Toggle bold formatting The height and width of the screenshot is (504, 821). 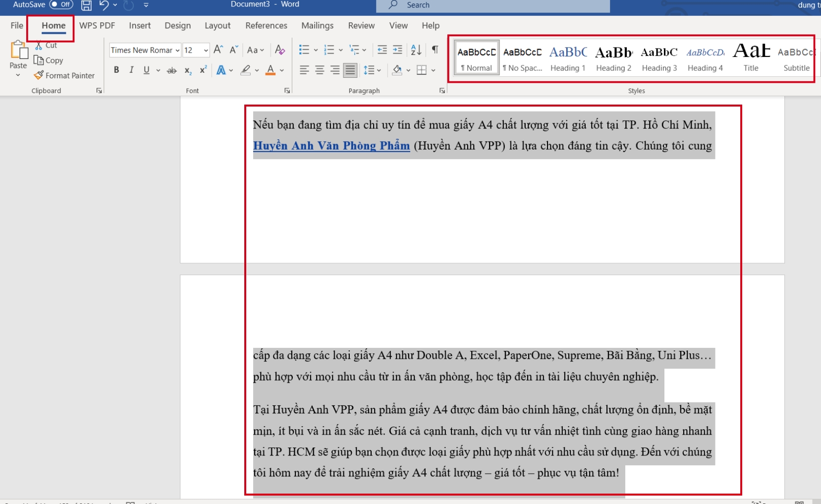point(116,70)
